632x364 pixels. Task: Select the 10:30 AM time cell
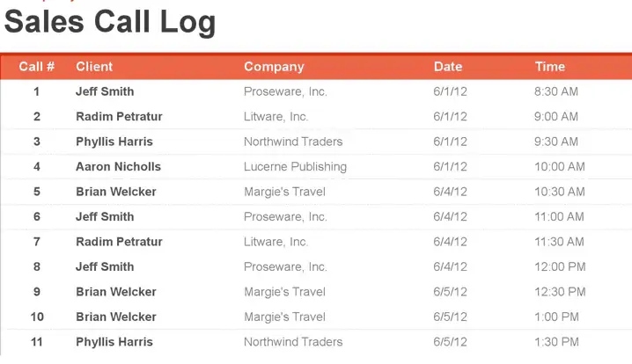tap(560, 192)
